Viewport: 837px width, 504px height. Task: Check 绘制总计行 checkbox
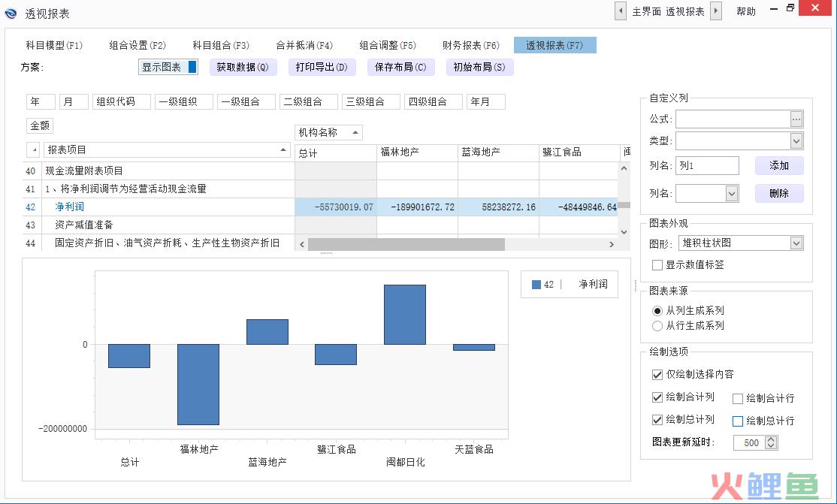pos(738,421)
